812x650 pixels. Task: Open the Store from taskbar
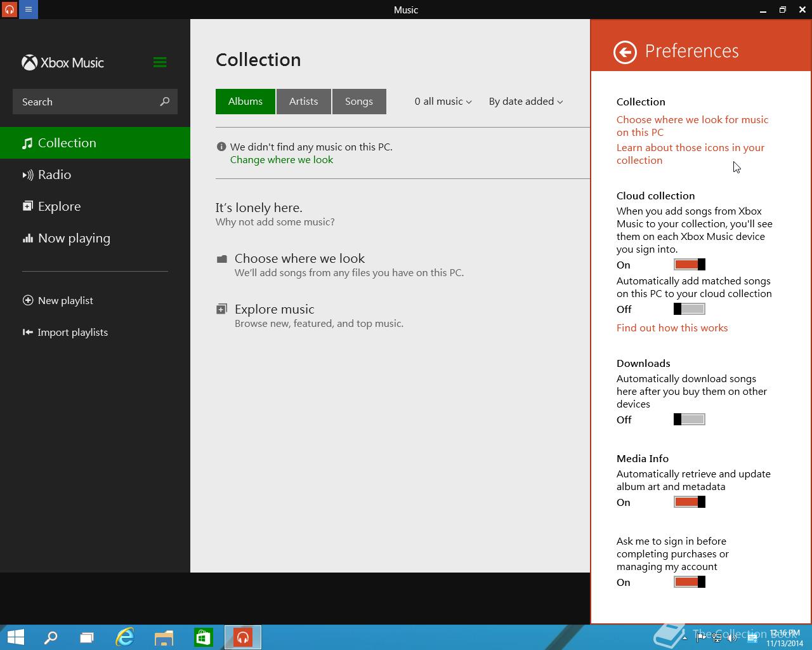203,637
